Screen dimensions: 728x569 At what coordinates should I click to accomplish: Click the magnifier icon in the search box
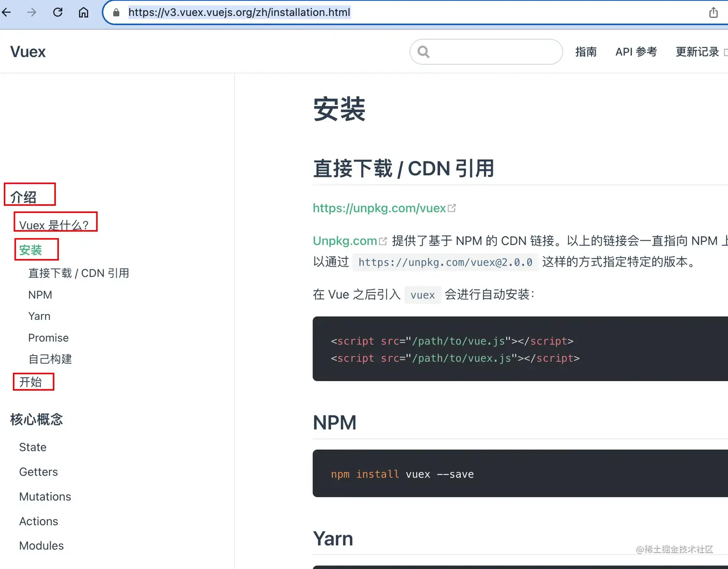tap(423, 52)
